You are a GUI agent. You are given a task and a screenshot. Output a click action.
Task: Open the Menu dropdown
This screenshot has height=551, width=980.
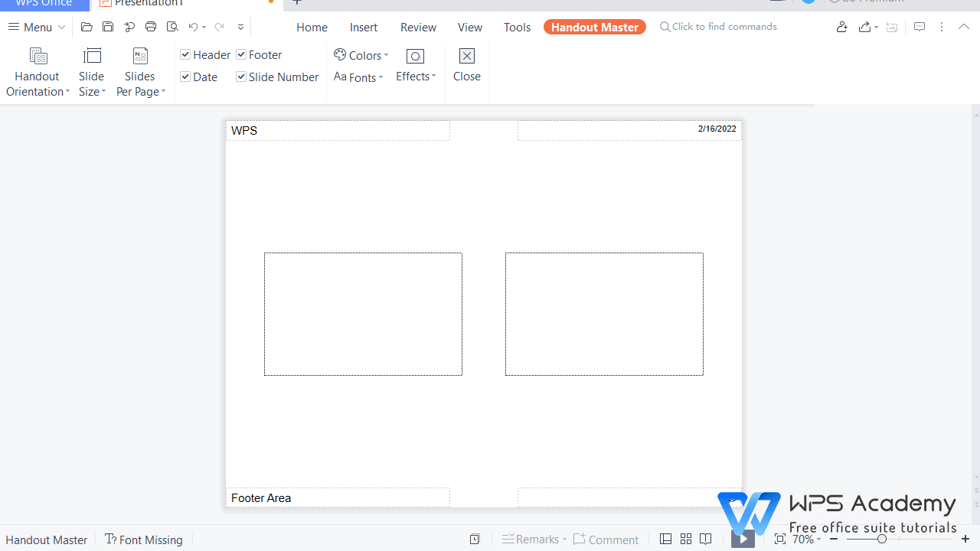[34, 26]
